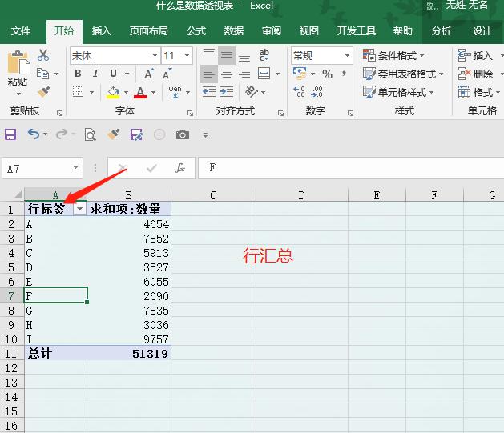
Task: Click Increase Indent icon
Action: point(227,92)
